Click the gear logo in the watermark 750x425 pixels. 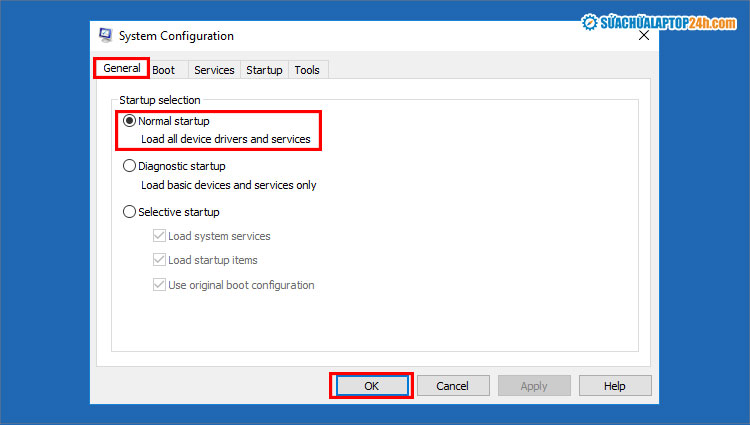click(x=588, y=22)
